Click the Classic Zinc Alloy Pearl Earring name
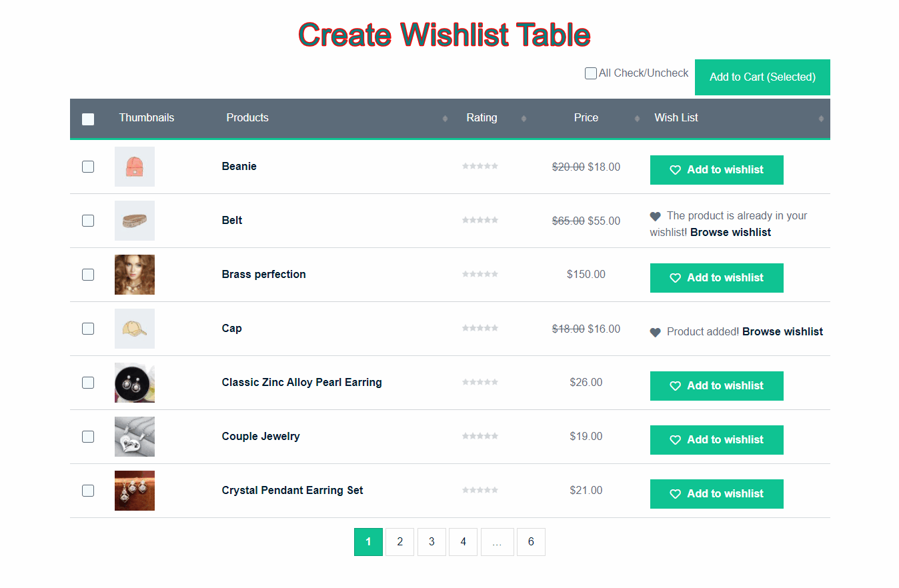Viewport: 899px width, 588px height. coord(302,383)
